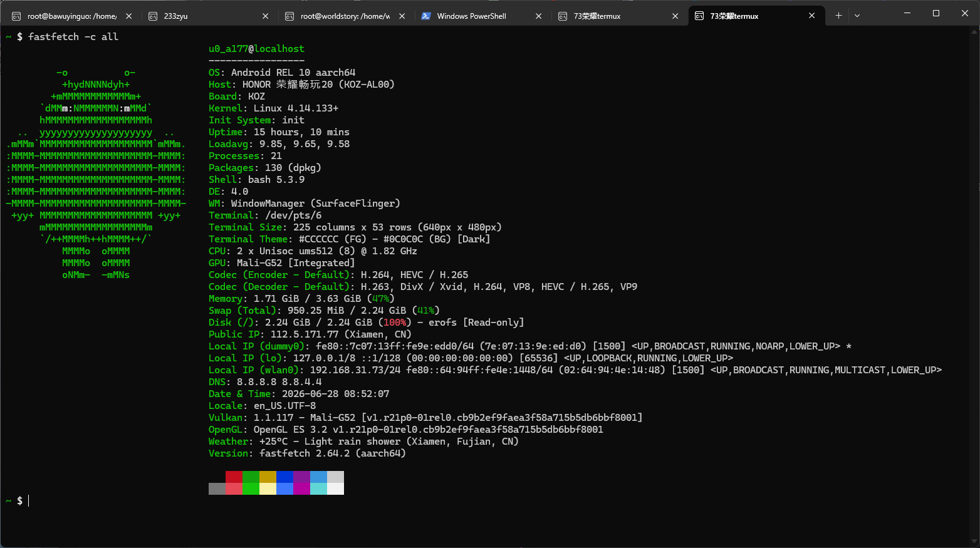Click the 'OS: Android REL 10 aarch64' line
The width and height of the screenshot is (980, 548).
pyautogui.click(x=282, y=73)
